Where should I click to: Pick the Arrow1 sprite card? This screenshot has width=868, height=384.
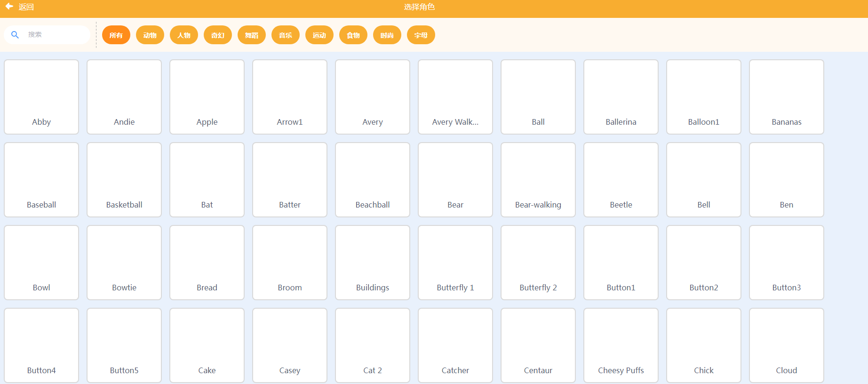tap(290, 97)
